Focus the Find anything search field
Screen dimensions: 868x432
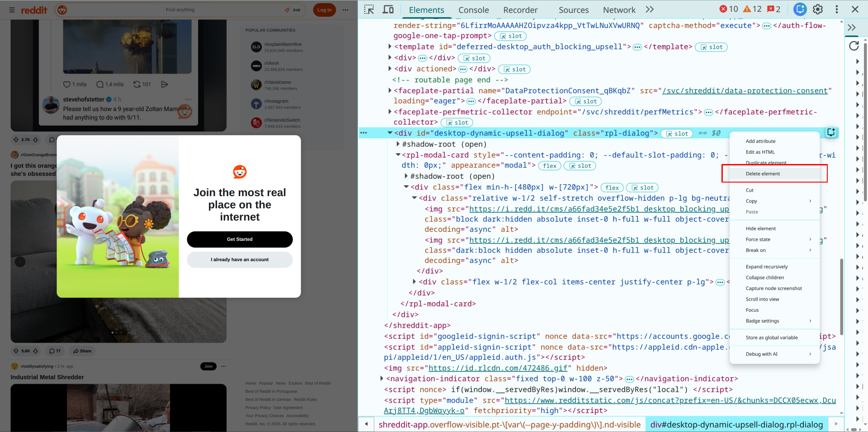180,10
